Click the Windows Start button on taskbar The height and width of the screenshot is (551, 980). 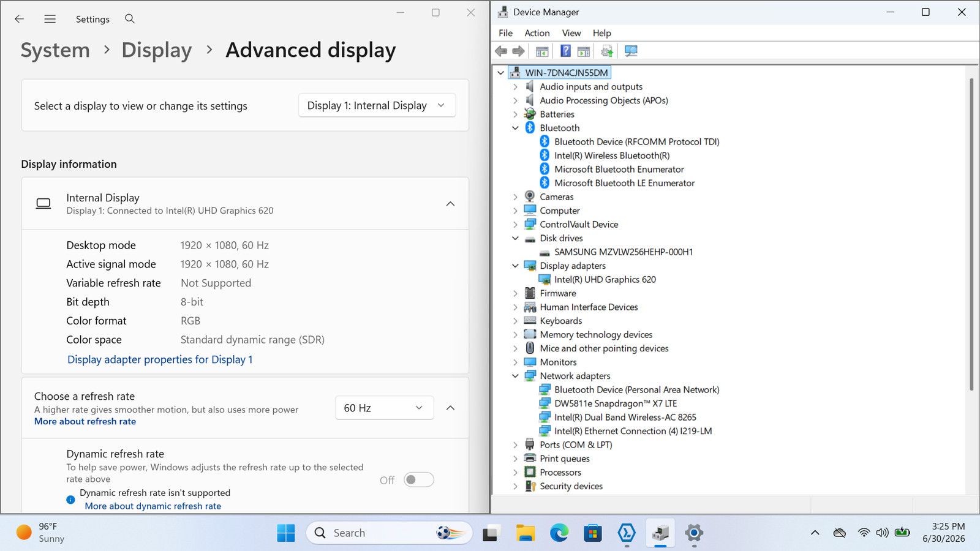point(286,533)
